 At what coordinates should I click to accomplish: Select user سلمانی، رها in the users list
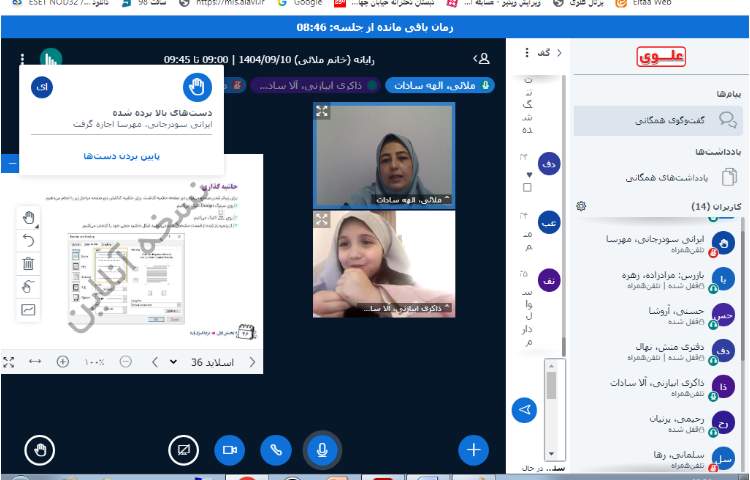point(660,458)
